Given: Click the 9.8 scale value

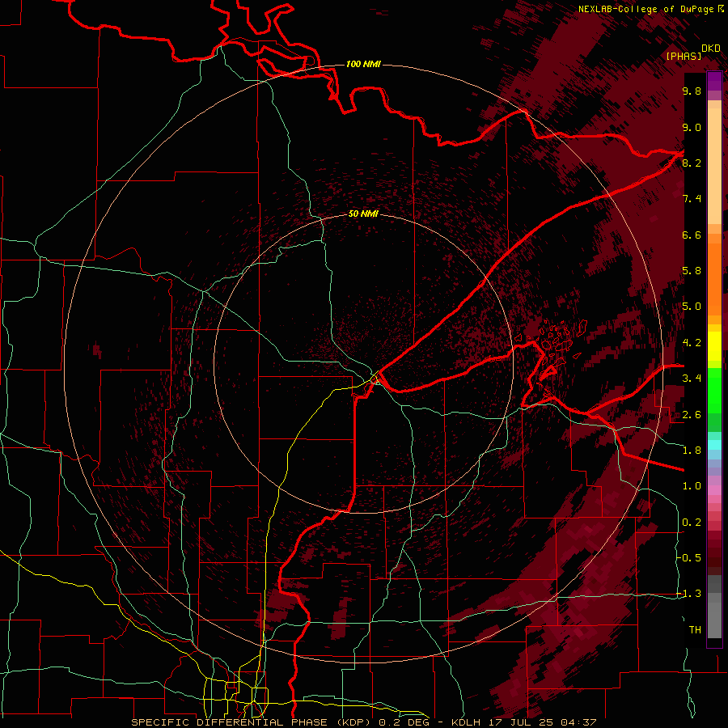Looking at the screenshot, I should 692,91.
